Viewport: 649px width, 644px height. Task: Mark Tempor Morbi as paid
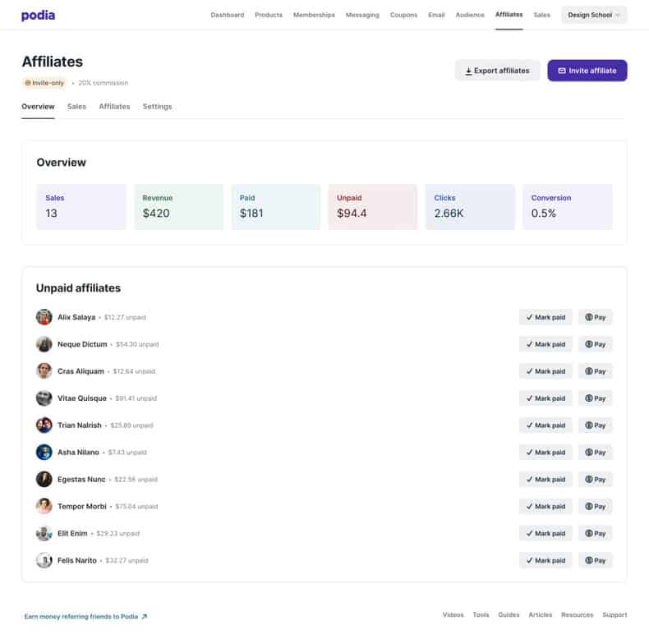pos(545,506)
